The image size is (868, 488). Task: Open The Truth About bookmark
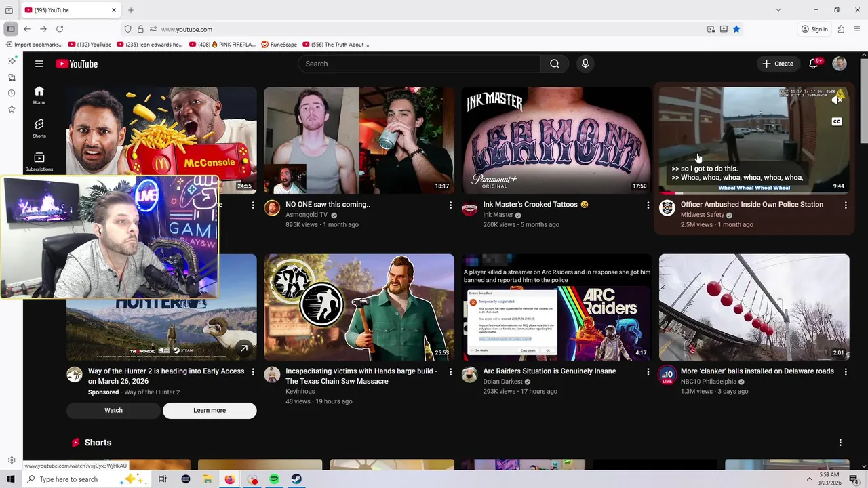(336, 45)
